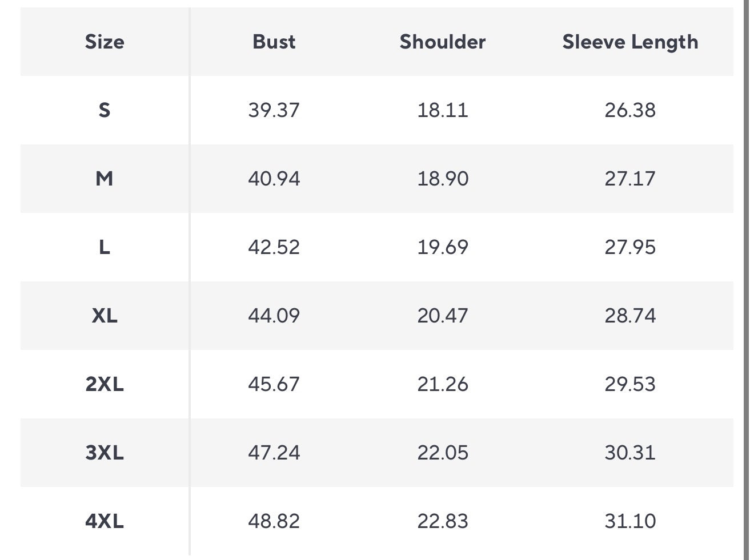Viewport: 754px width, 560px height.
Task: Click the Sleeve Length column header
Action: tap(630, 42)
